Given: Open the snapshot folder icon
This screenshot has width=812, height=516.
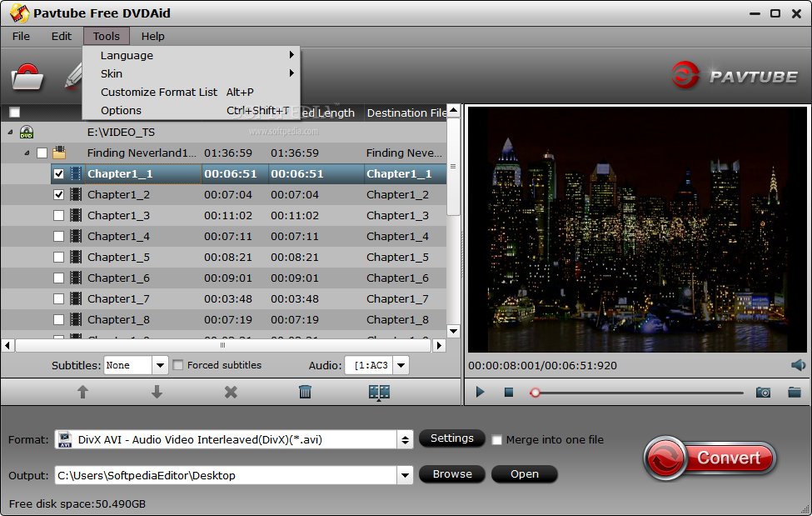Looking at the screenshot, I should (x=795, y=392).
